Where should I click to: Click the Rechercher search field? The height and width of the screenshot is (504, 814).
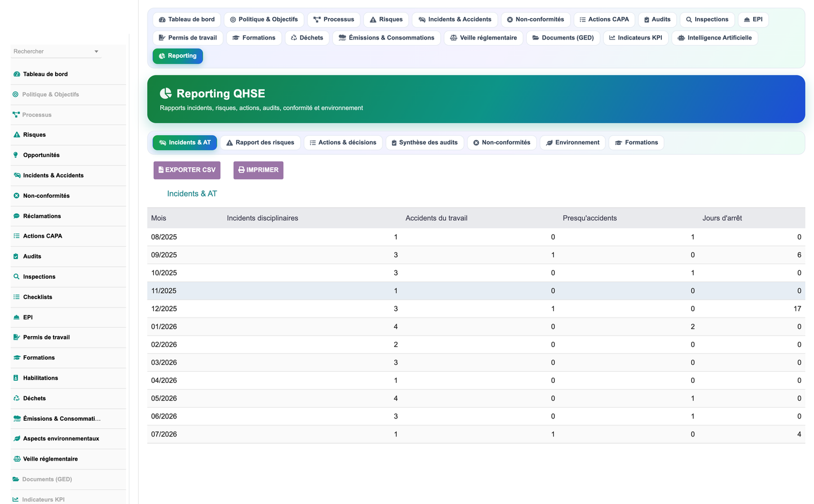click(56, 51)
